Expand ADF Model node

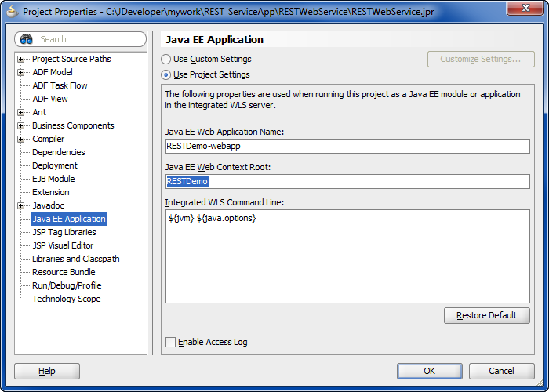20,72
